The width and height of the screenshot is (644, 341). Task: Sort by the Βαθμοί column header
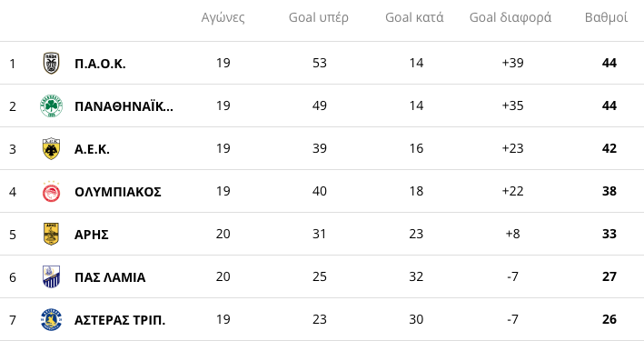point(606,17)
